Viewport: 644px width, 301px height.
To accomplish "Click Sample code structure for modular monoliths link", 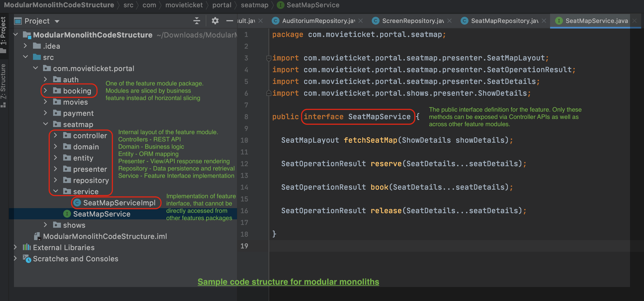I will coord(288,282).
